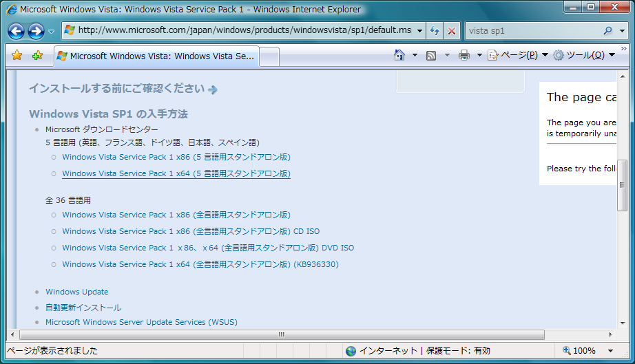Maximize the Internet Explorer window
Viewport: 635px width, 364px height.
pyautogui.click(x=591, y=8)
